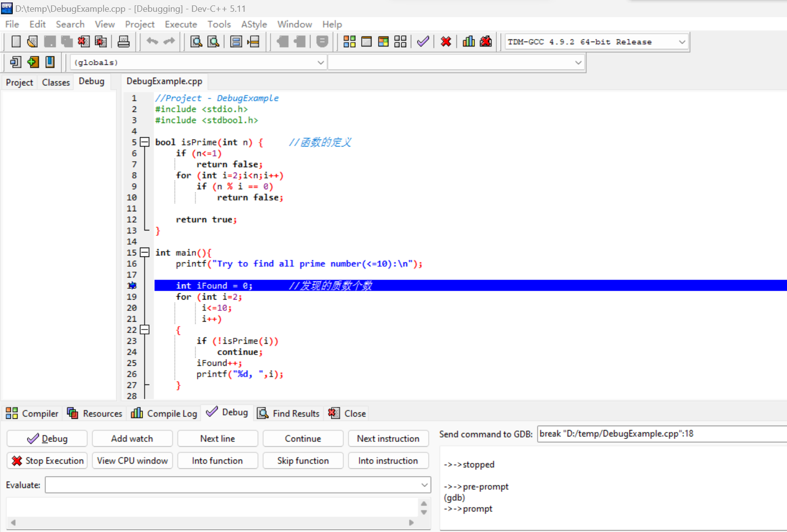Click the Close all files icon
The height and width of the screenshot is (532, 787).
coord(101,42)
